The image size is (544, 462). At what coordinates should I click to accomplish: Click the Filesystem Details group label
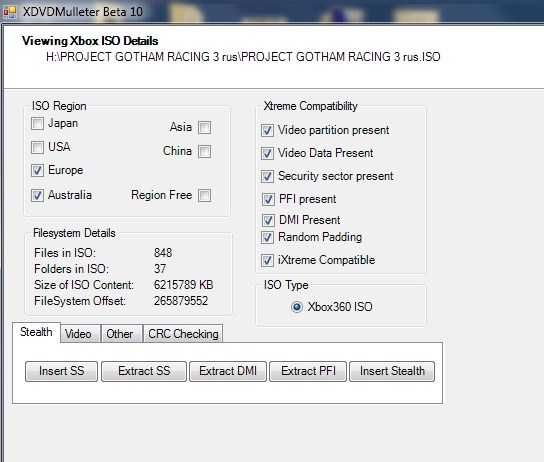(x=74, y=233)
